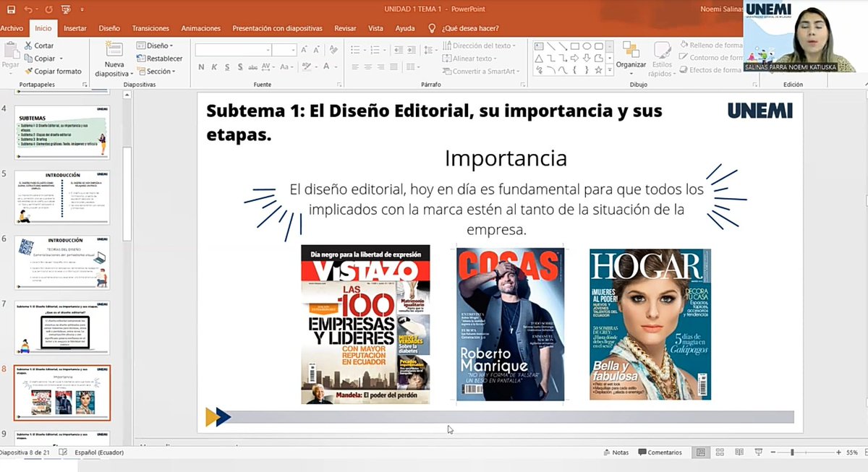Click Contorno de forma
This screenshot has height=472, width=868.
(x=710, y=58)
